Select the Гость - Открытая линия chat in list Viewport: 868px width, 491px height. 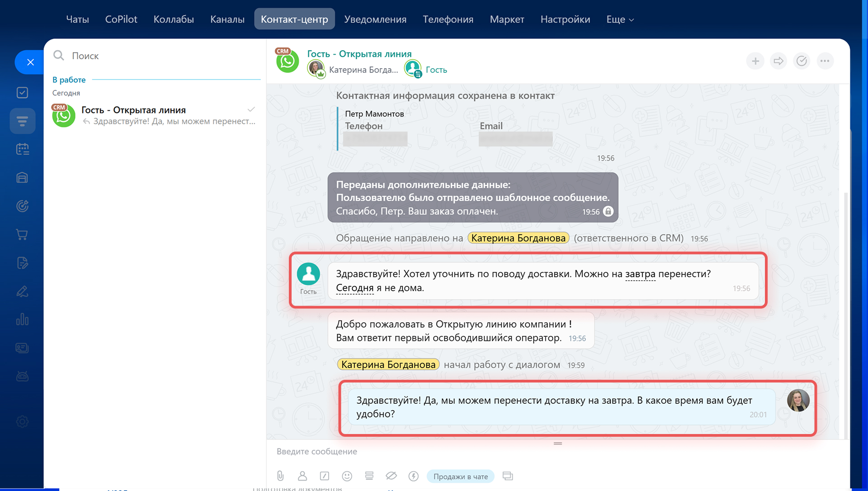(x=155, y=115)
